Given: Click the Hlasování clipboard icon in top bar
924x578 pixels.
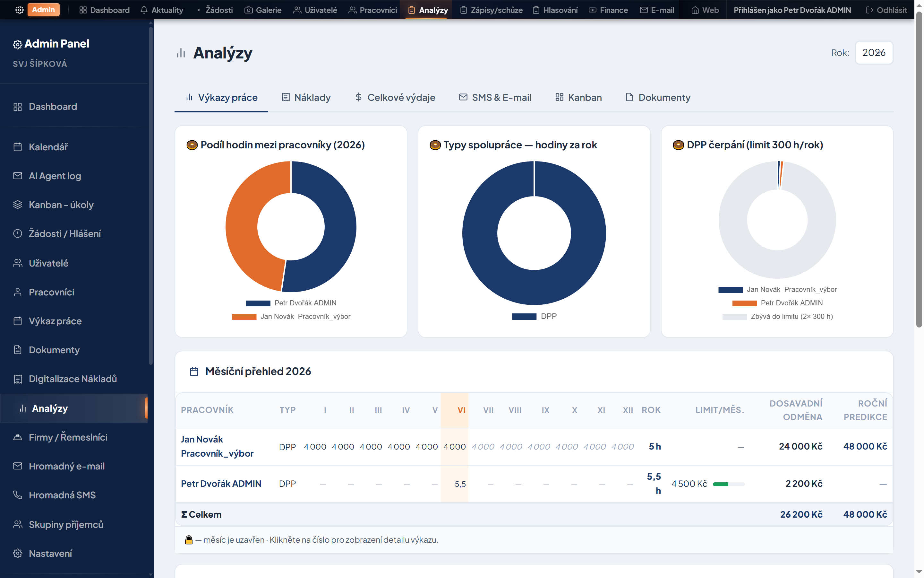Looking at the screenshot, I should (536, 10).
